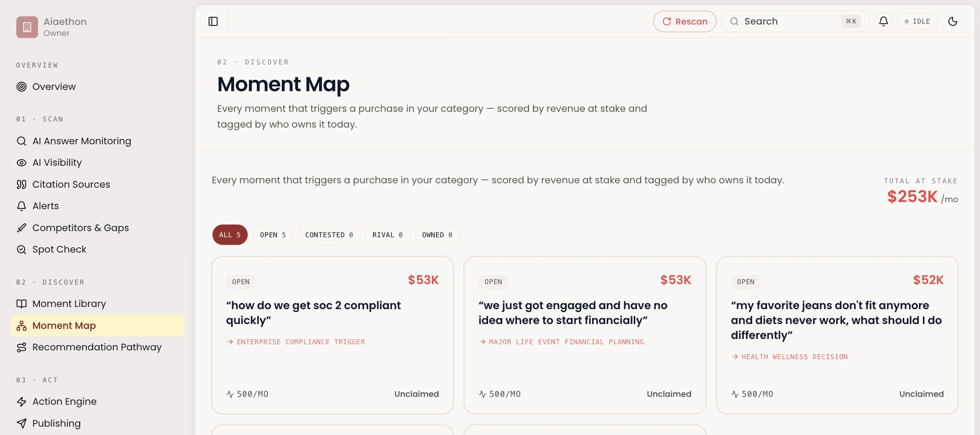Click 500/MO activity icon on jeans card
This screenshot has height=435, width=980.
click(x=735, y=394)
